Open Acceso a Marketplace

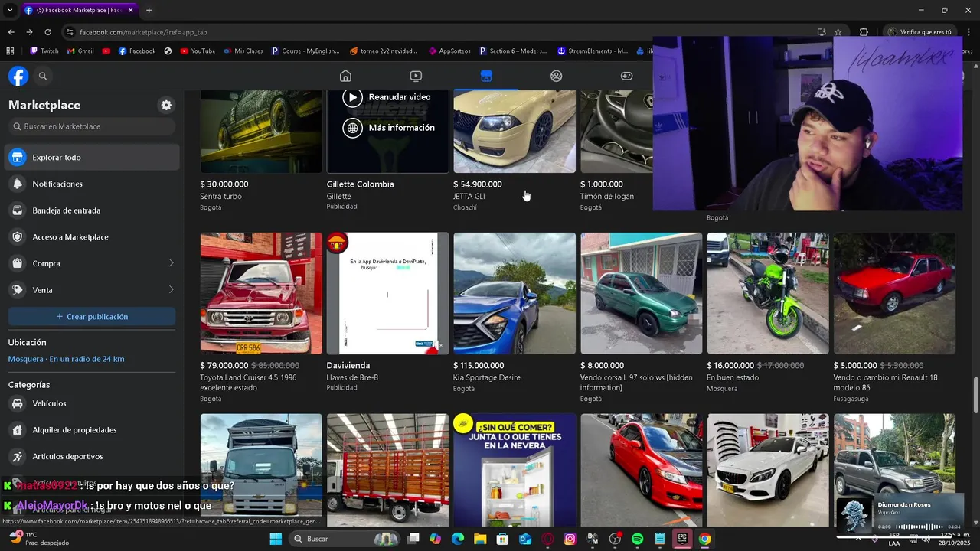pyautogui.click(x=92, y=237)
